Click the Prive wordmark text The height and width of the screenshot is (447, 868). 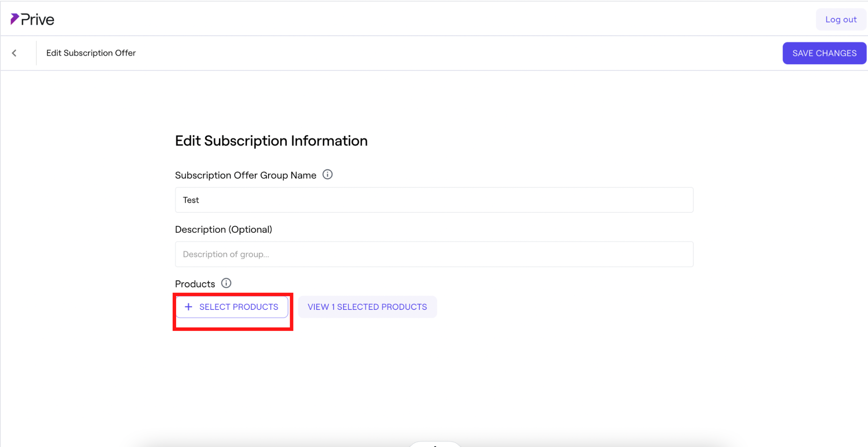click(x=37, y=19)
